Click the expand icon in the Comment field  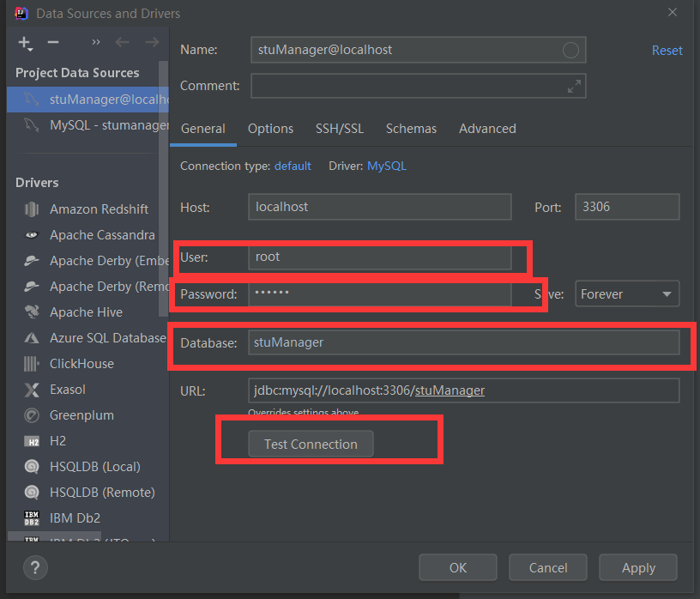[x=574, y=86]
